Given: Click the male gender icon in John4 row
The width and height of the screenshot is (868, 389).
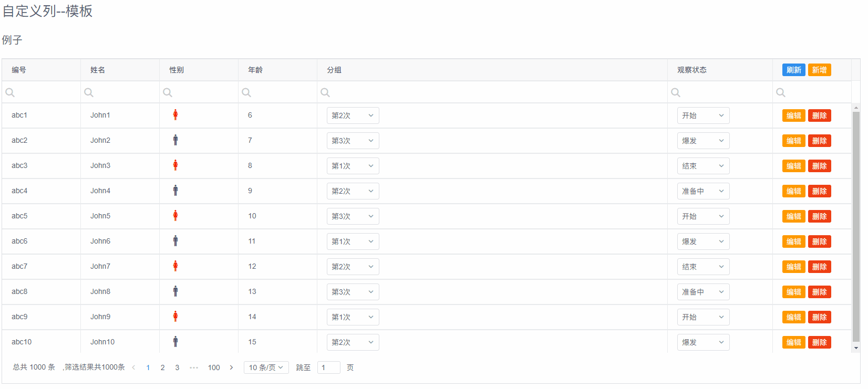Looking at the screenshot, I should 175,191.
